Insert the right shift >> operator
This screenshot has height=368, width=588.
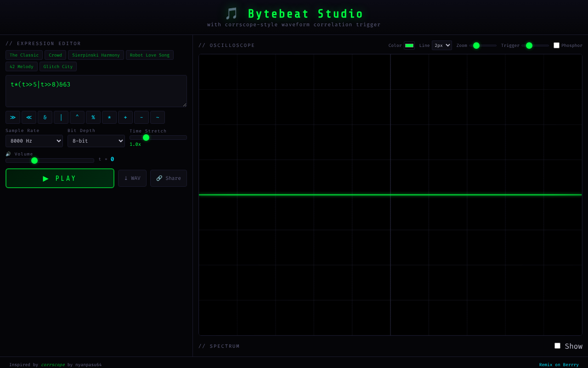point(13,117)
